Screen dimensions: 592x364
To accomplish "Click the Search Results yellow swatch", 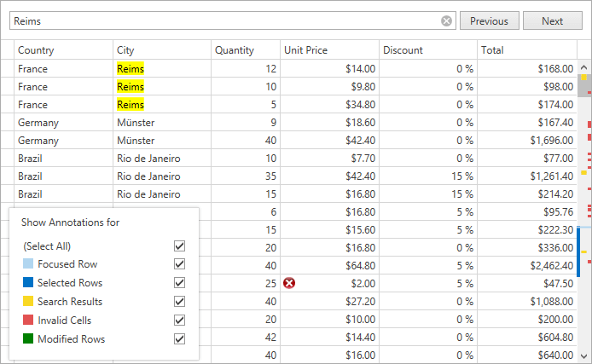I will [x=28, y=302].
